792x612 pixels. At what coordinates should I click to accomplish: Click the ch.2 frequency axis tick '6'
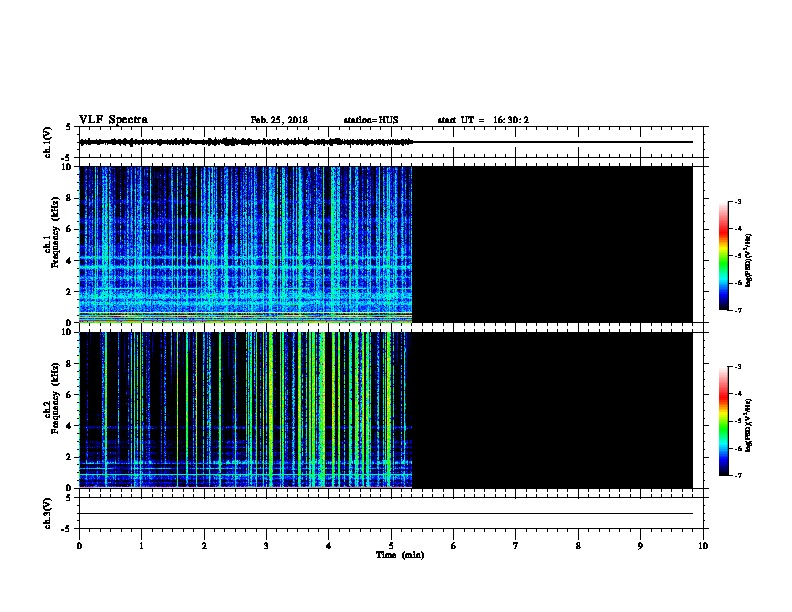coord(69,395)
